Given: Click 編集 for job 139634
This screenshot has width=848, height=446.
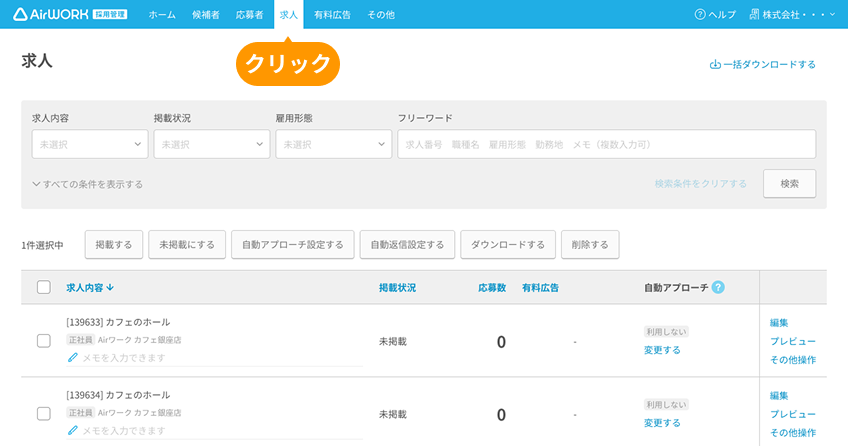Looking at the screenshot, I should pyautogui.click(x=779, y=396).
